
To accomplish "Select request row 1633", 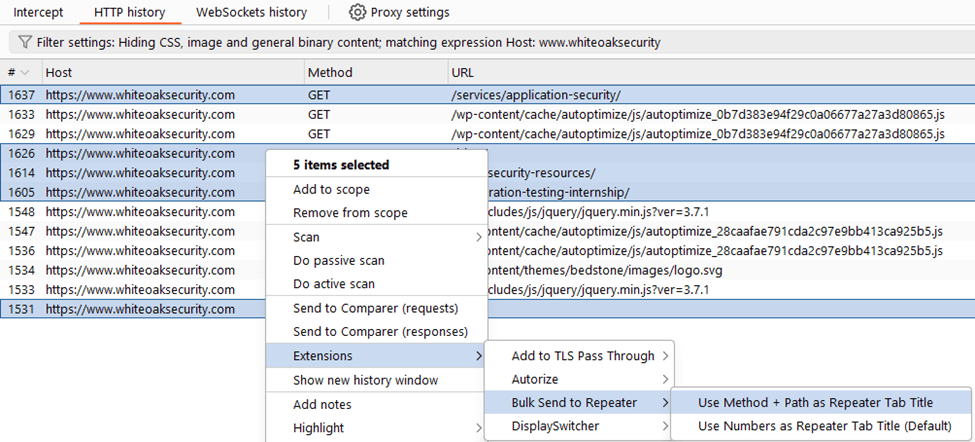I will (x=488, y=114).
